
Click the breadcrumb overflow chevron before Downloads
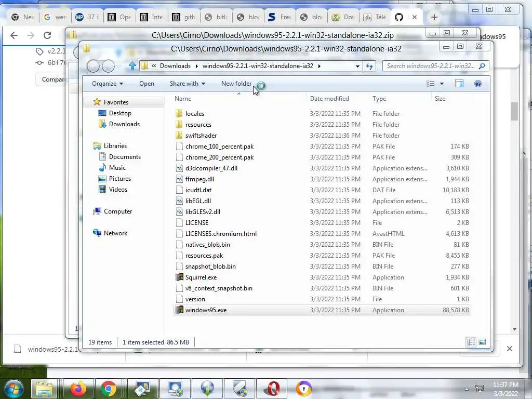(154, 66)
